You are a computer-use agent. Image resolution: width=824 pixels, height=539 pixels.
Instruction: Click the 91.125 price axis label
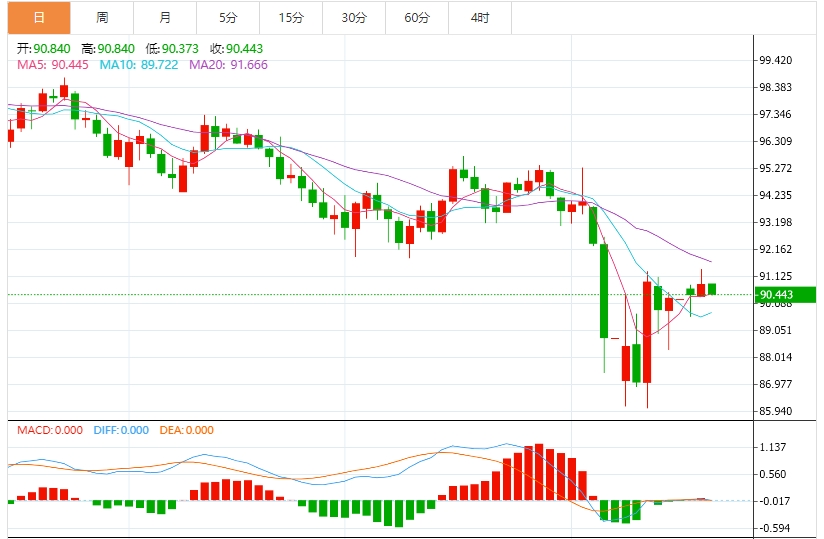[x=776, y=276]
